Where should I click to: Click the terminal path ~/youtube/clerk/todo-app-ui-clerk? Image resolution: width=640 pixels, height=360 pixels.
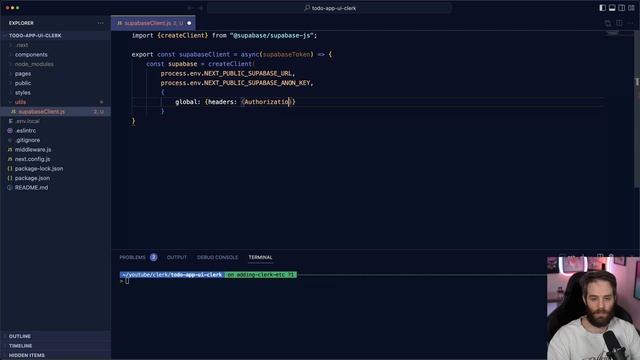(x=172, y=275)
